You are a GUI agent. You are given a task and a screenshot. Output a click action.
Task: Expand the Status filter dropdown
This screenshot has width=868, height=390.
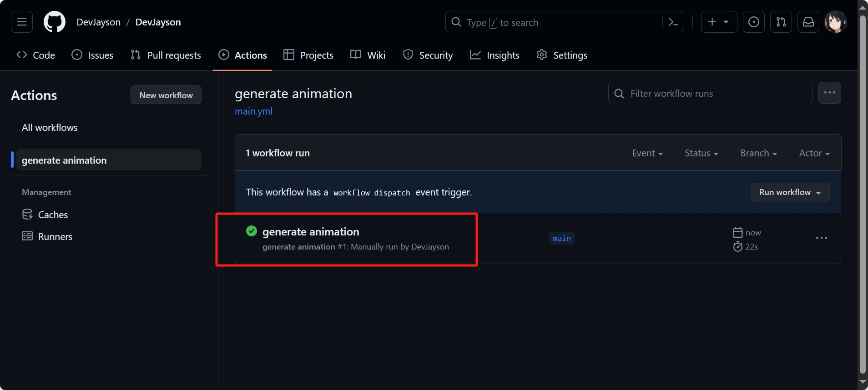[701, 153]
